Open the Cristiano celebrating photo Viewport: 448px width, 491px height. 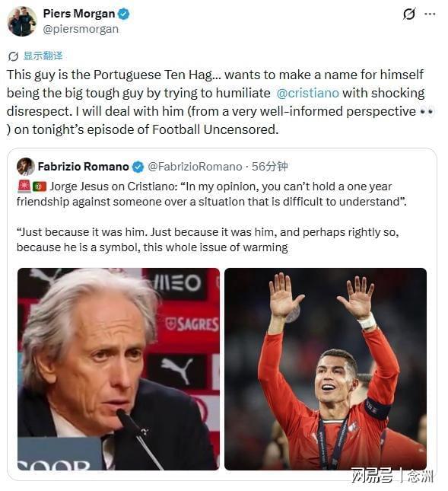326,369
